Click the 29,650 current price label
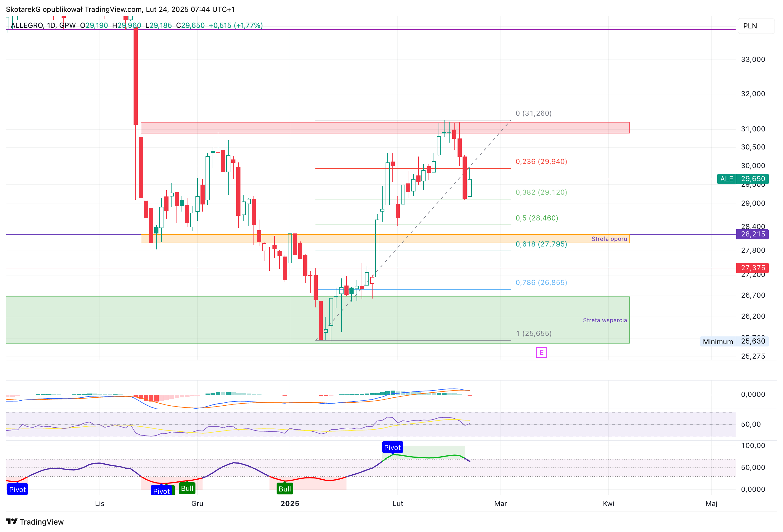The height and width of the screenshot is (532, 783). point(753,179)
